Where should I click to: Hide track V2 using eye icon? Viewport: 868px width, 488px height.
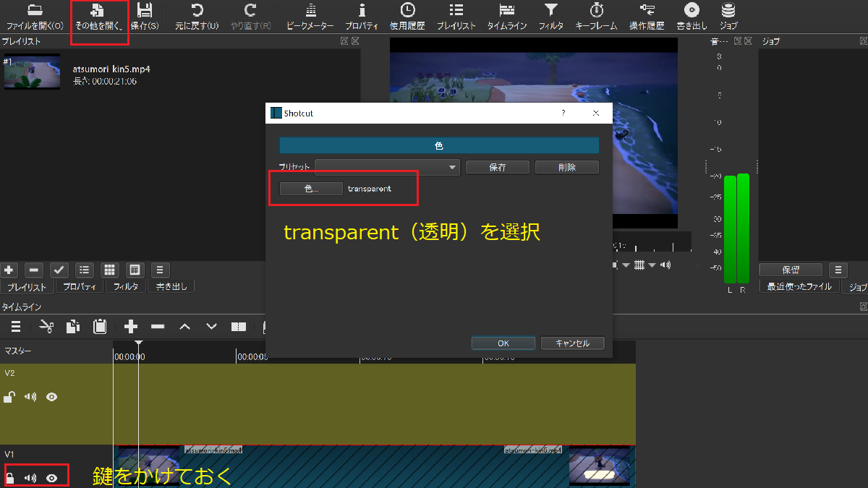[52, 397]
